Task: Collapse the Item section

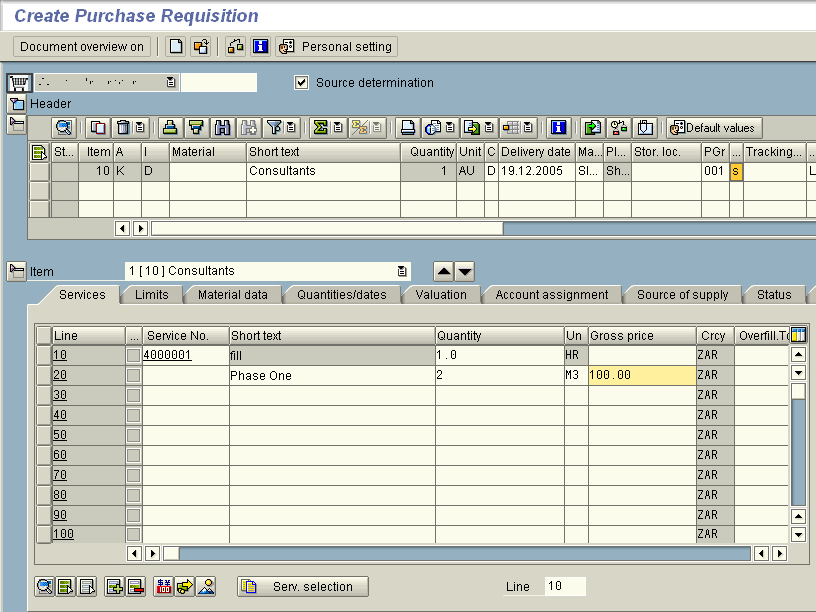Action: [18, 270]
